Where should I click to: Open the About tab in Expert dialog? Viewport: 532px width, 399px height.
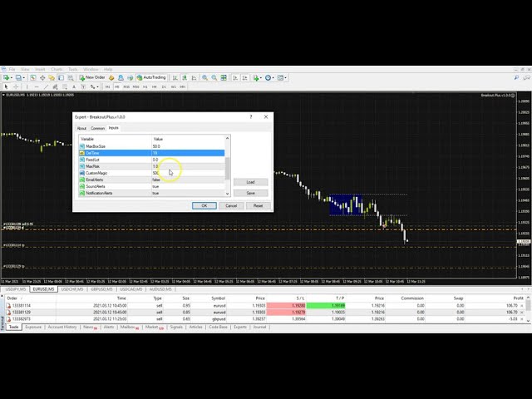tap(81, 128)
